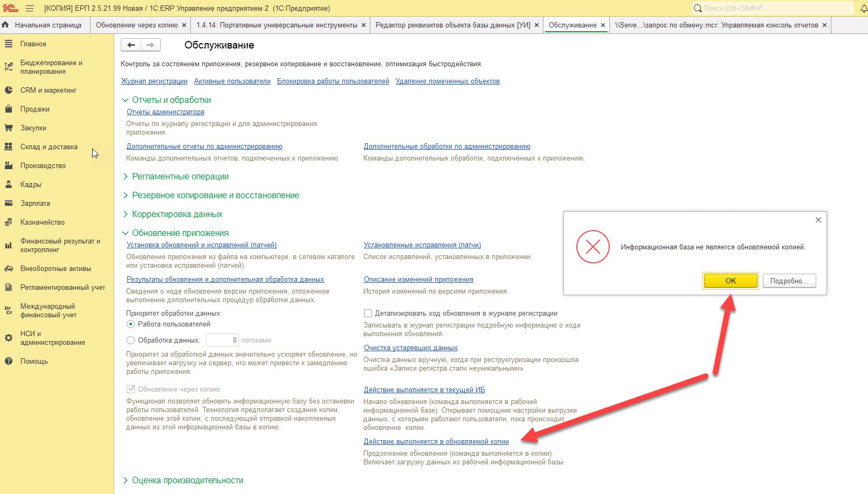
Task: Open the Активные пользователи link
Action: (232, 81)
